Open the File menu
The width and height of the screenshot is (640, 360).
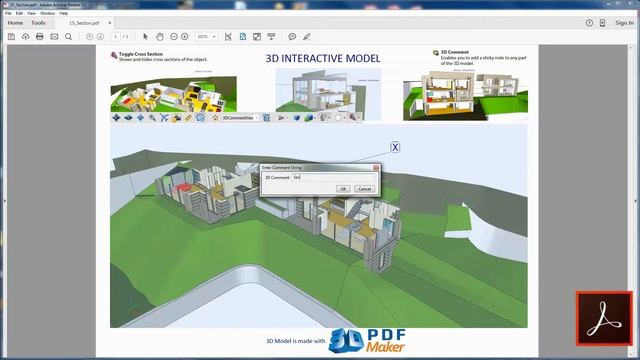[x=8, y=13]
